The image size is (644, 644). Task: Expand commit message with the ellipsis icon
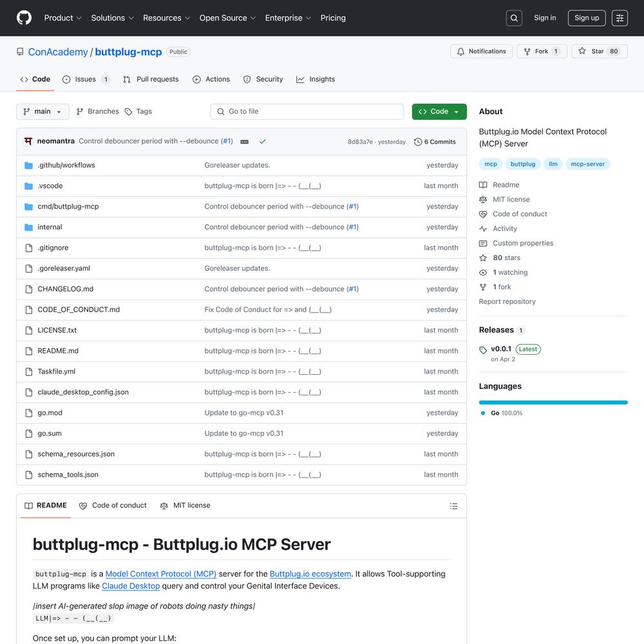[244, 142]
